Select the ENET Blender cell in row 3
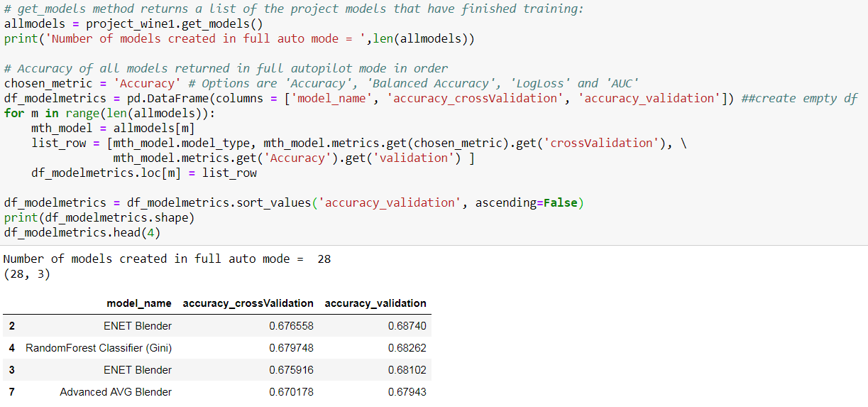 (138, 370)
